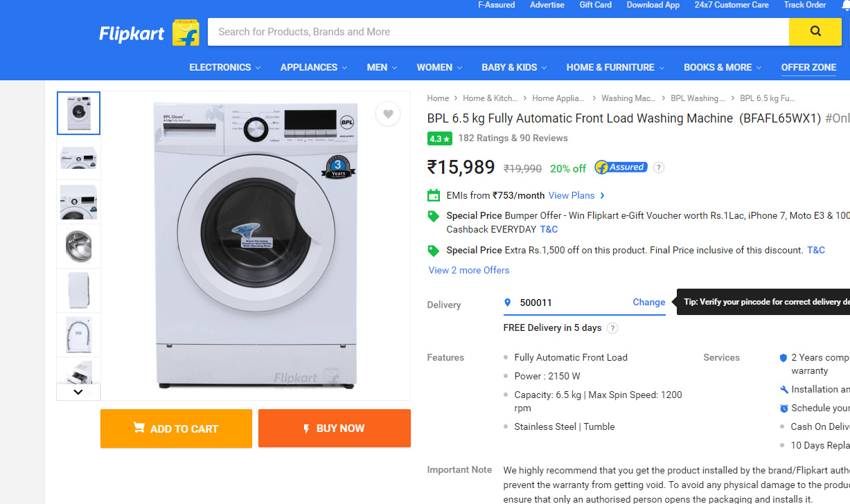The image size is (850, 504).
Task: Expand the Electronics menu
Action: point(225,67)
